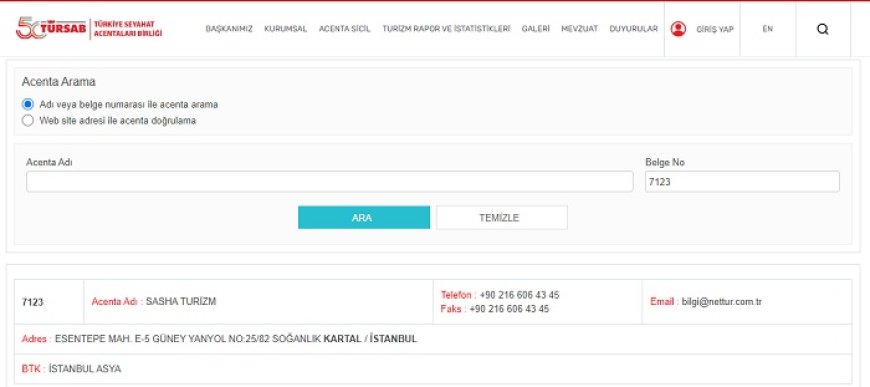Screen dimensions: 870x387
Task: Open the Galeri menu
Action: point(535,29)
